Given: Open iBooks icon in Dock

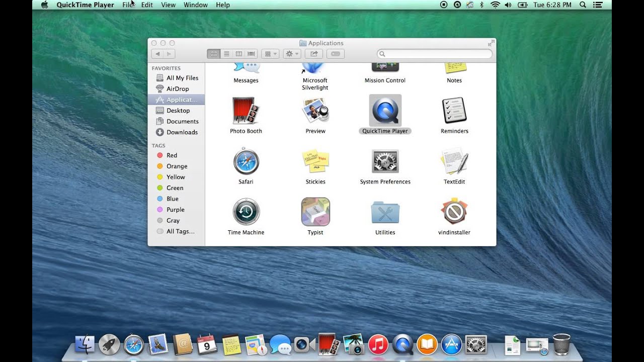Looking at the screenshot, I should [x=427, y=345].
